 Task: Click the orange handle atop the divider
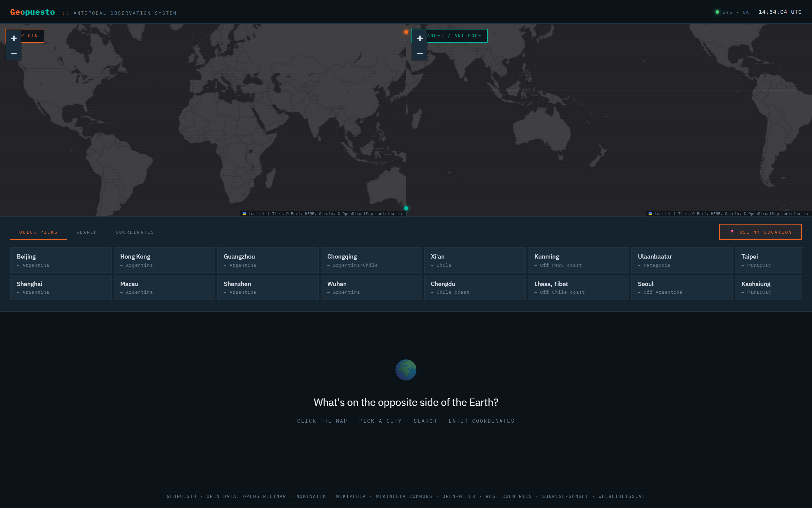pyautogui.click(x=406, y=32)
